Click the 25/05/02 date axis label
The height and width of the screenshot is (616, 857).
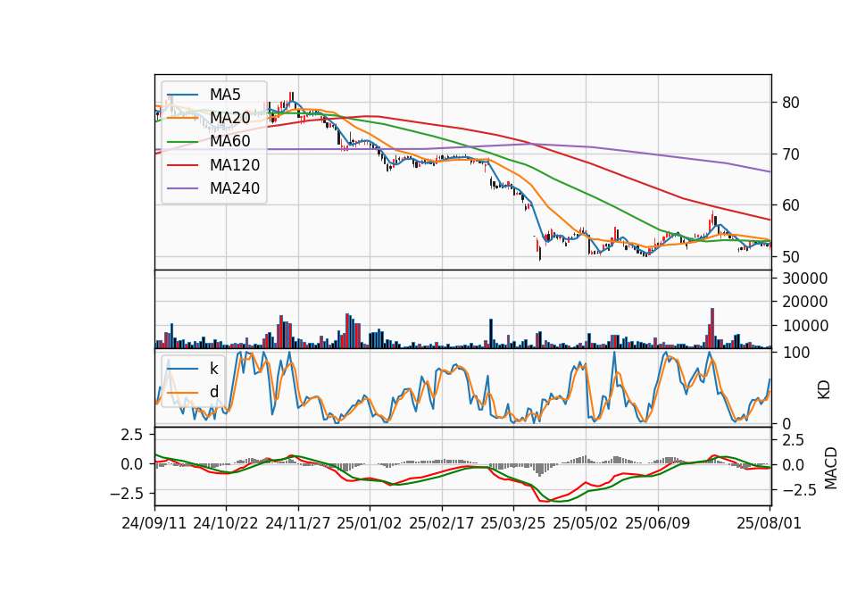586,523
